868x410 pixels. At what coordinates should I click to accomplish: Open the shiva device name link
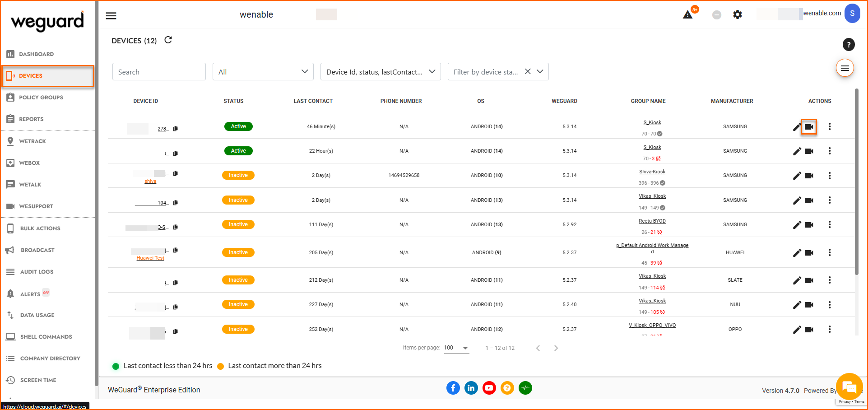tap(150, 182)
